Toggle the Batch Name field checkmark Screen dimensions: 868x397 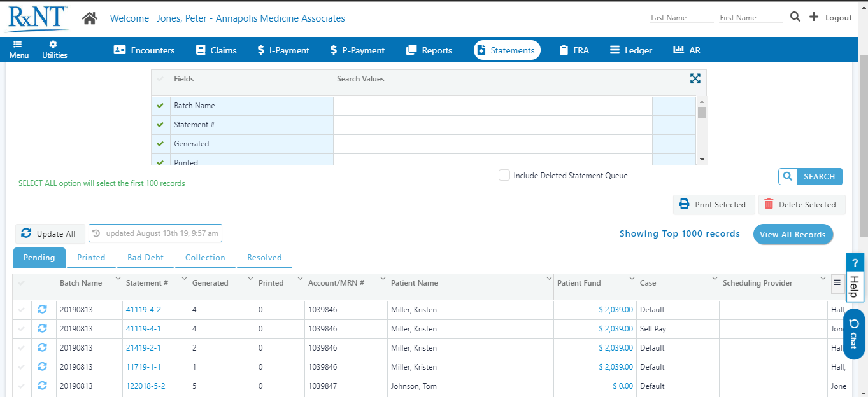(x=160, y=106)
